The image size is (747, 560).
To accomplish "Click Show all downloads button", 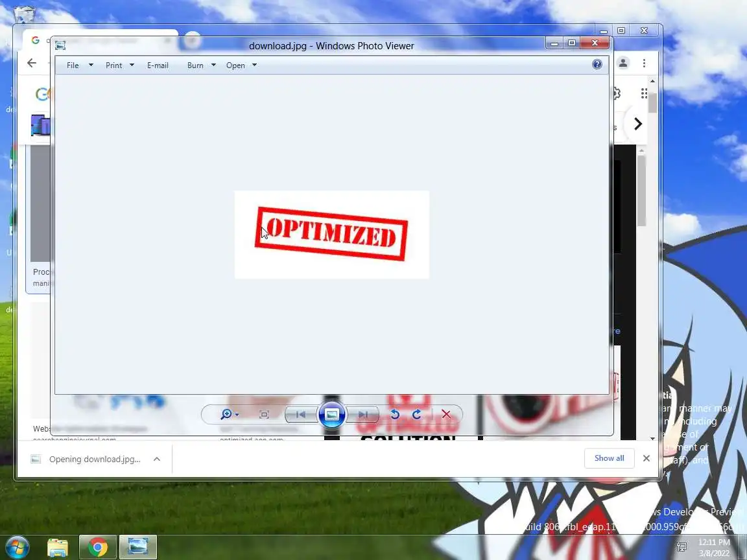I will pos(610,458).
